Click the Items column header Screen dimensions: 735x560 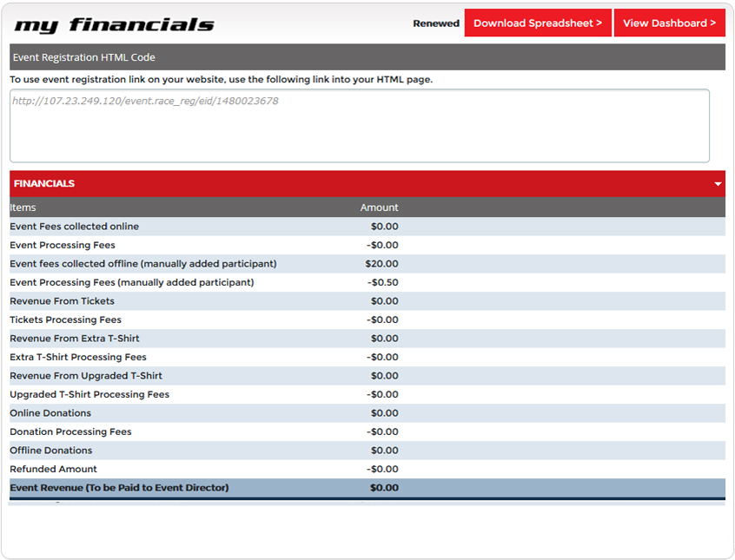(x=23, y=208)
